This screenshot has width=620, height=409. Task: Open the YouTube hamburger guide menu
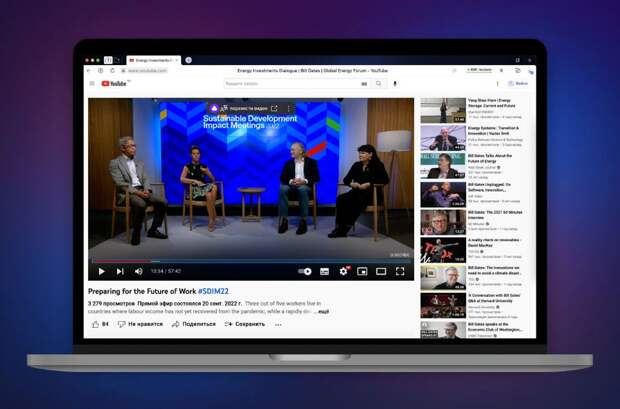[92, 84]
